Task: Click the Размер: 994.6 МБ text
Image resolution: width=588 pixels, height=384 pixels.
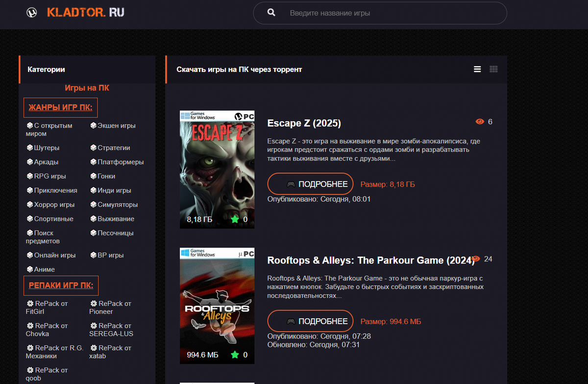Action: pyautogui.click(x=391, y=322)
